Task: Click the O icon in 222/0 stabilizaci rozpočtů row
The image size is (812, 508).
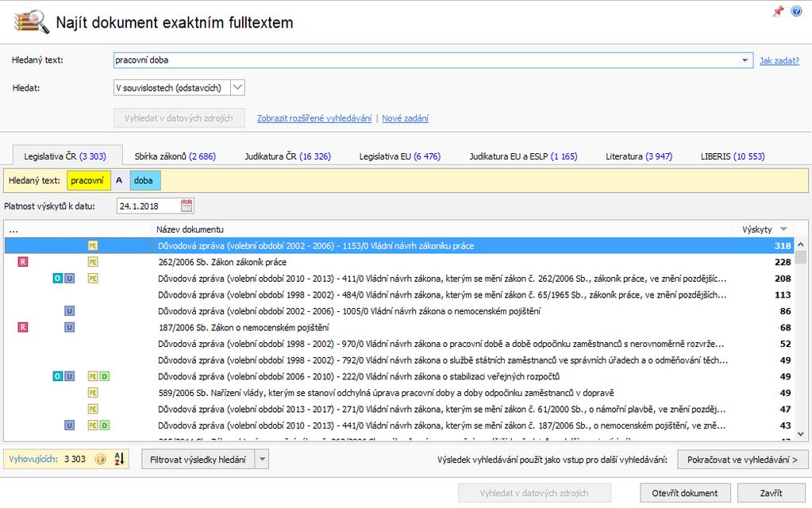Action: 57,376
